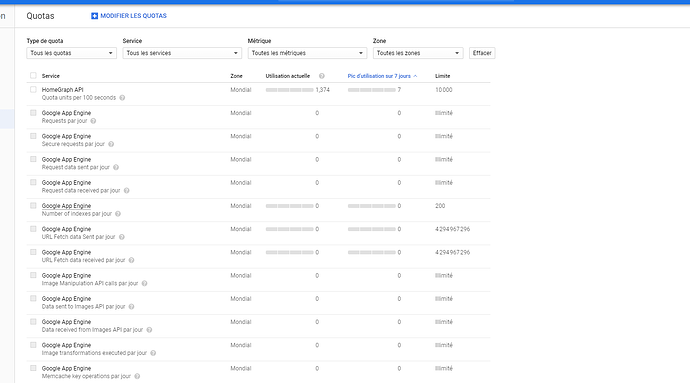Check the Request data received row checkbox
This screenshot has width=690, height=383.
pos(33,182)
